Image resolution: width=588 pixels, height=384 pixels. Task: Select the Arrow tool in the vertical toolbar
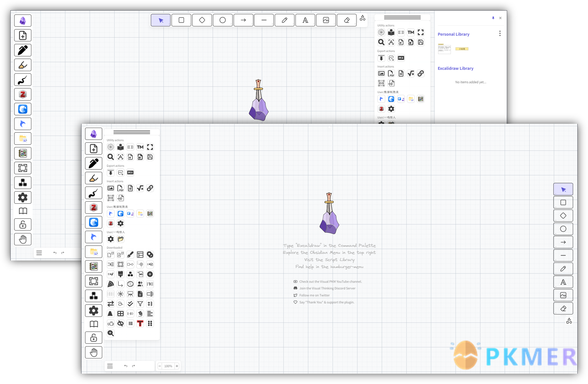pos(563,242)
